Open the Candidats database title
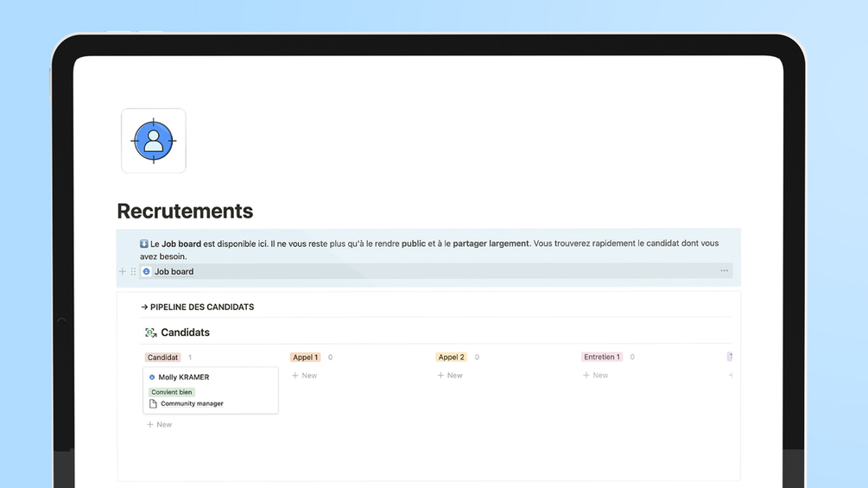The image size is (868, 488). pos(185,333)
